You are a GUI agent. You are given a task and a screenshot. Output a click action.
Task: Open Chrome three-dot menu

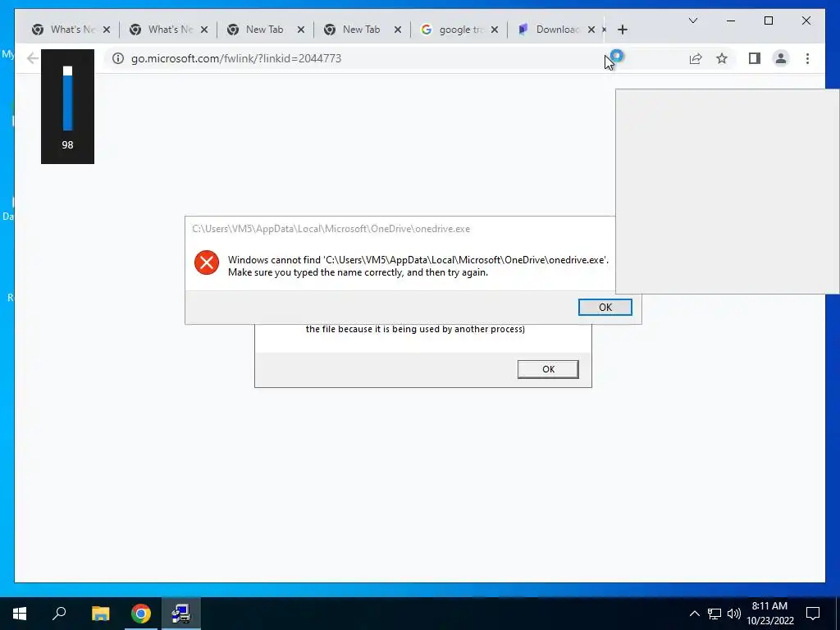tap(807, 58)
